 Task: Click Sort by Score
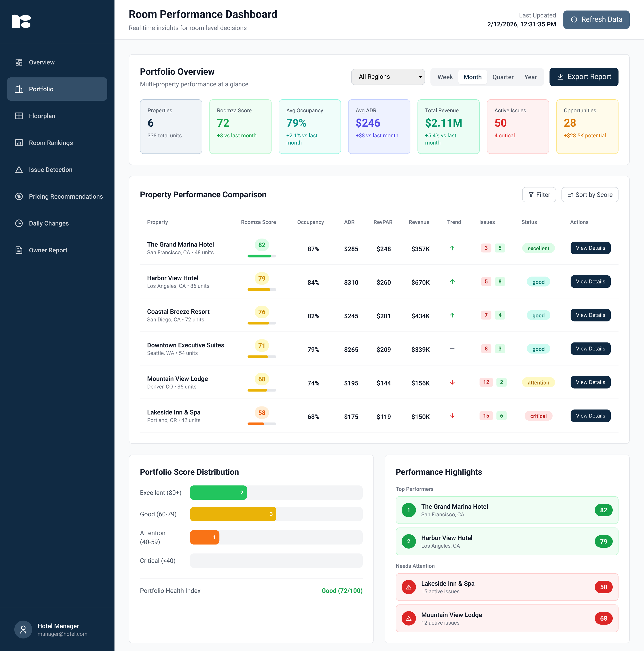589,194
